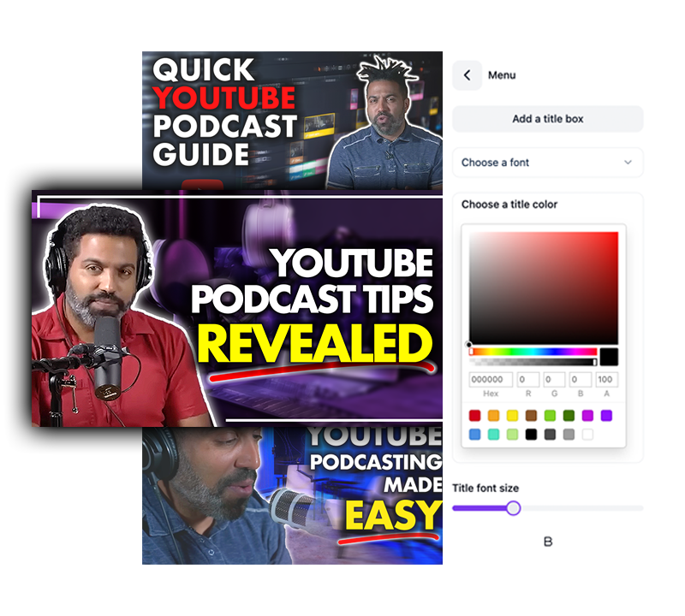This screenshot has width=685, height=616.
Task: Click the rainbow hue slider bar
Action: click(533, 352)
